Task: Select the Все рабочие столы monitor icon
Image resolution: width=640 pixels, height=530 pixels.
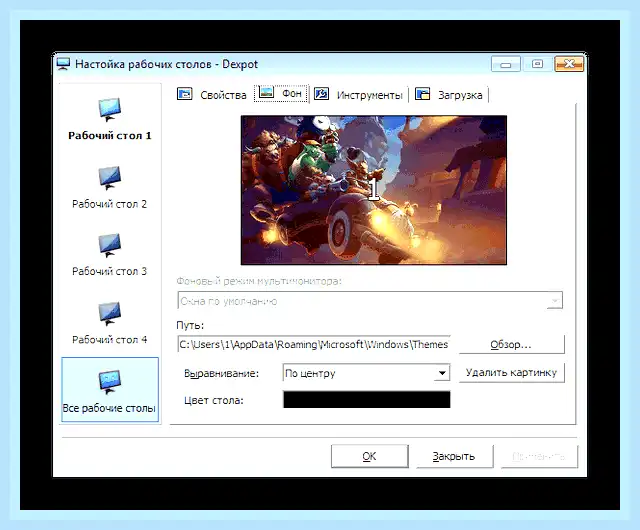Action: click(x=109, y=382)
